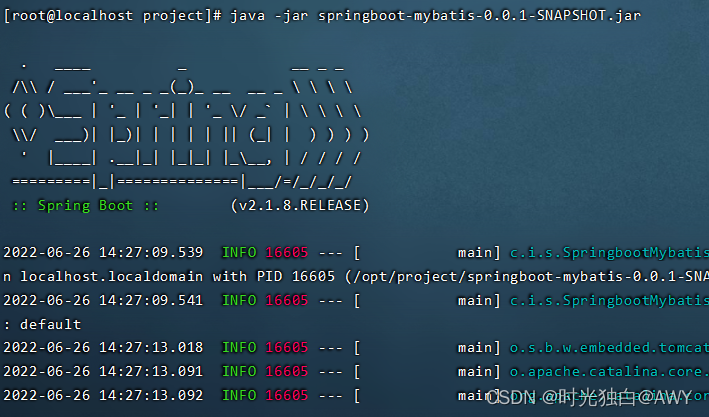Click 'main]' thread name on 14:27:13.018 line

(x=479, y=347)
